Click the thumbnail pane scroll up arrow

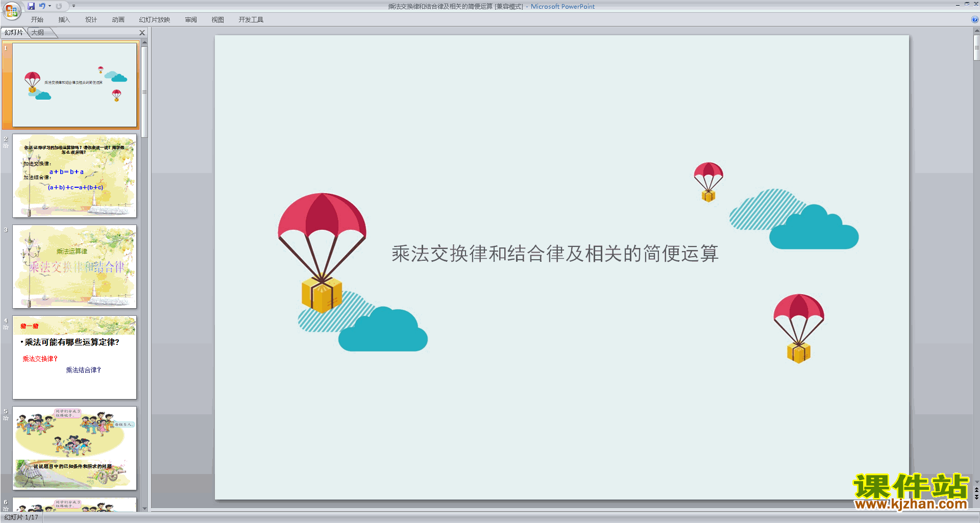coord(144,42)
